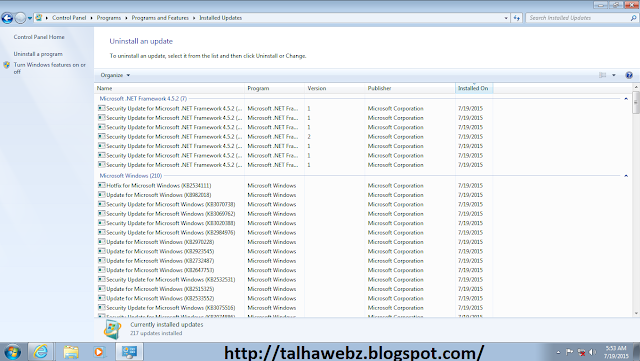Image resolution: width=640 pixels, height=361 pixels.
Task: Open the Uninstall a program link
Action: click(x=38, y=54)
